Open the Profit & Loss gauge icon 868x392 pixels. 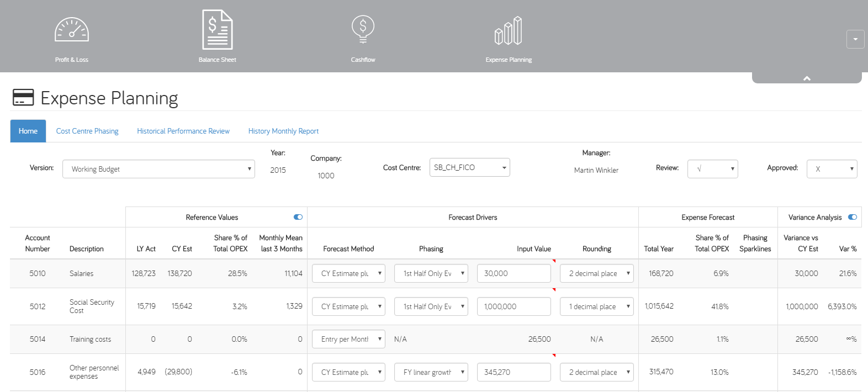tap(72, 30)
